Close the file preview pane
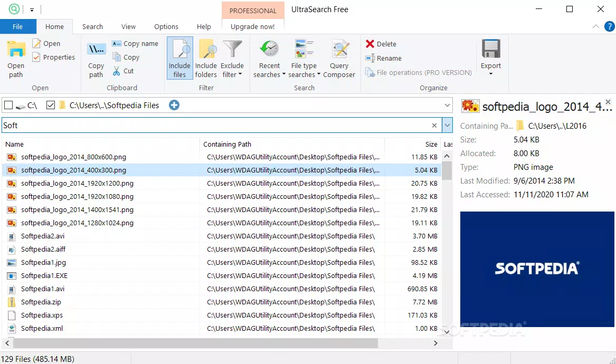The height and width of the screenshot is (364, 616). click(x=608, y=102)
